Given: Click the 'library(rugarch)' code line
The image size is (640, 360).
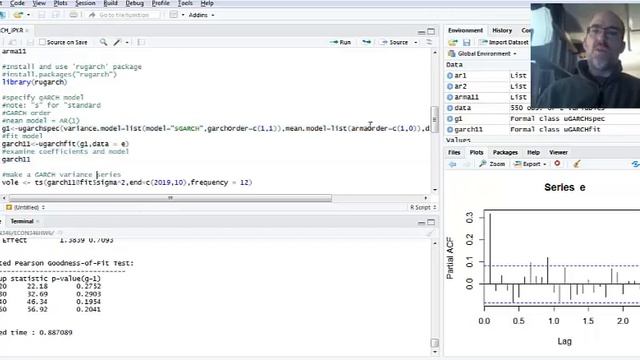Looking at the screenshot, I should (x=34, y=82).
